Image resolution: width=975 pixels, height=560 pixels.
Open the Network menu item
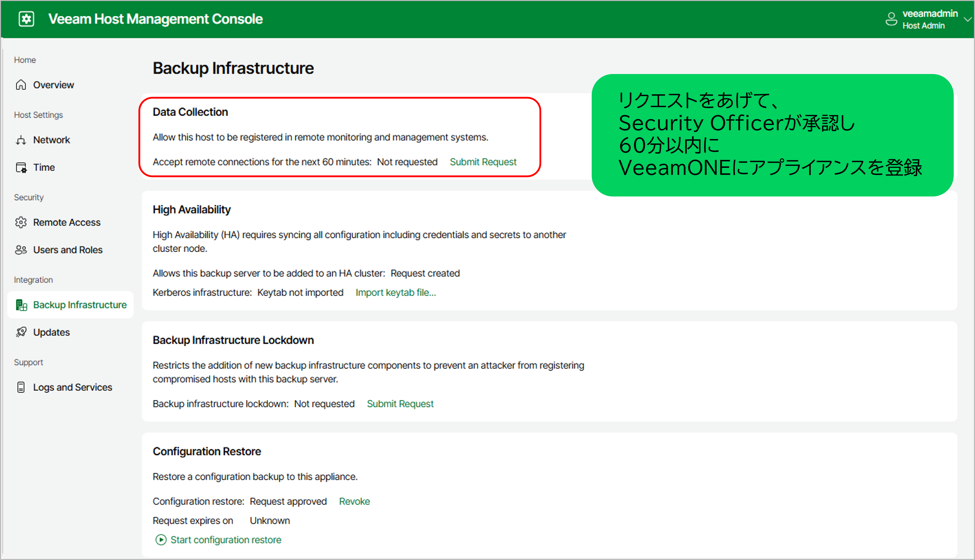pos(51,140)
